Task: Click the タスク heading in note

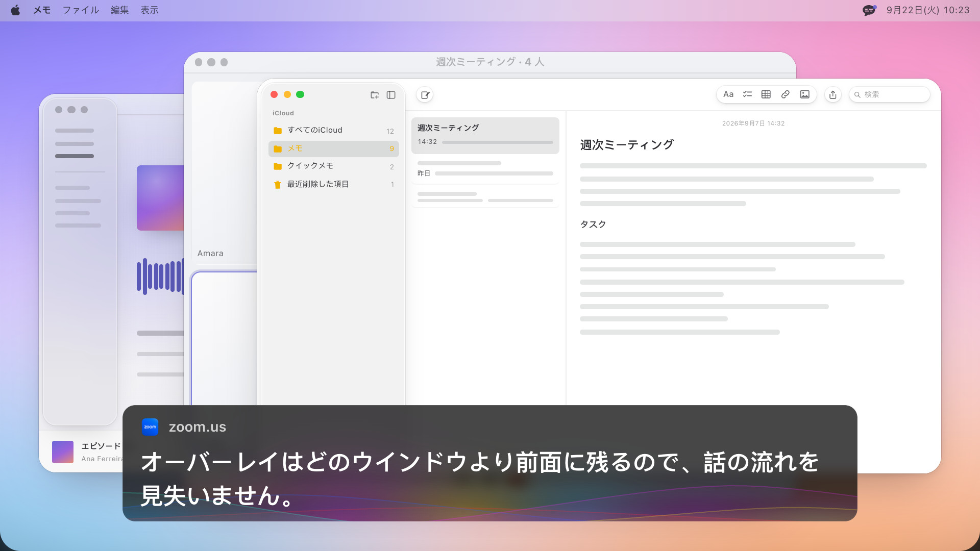Action: pyautogui.click(x=593, y=224)
